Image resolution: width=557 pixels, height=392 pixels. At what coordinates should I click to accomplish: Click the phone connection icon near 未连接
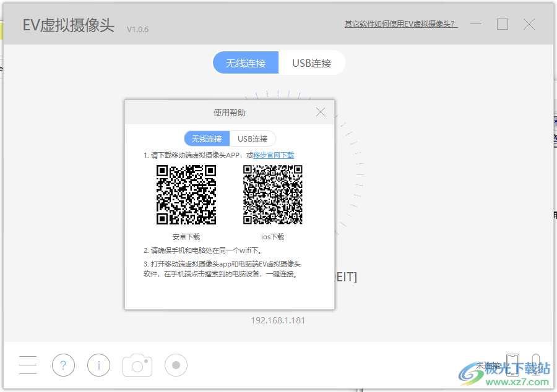click(x=512, y=365)
